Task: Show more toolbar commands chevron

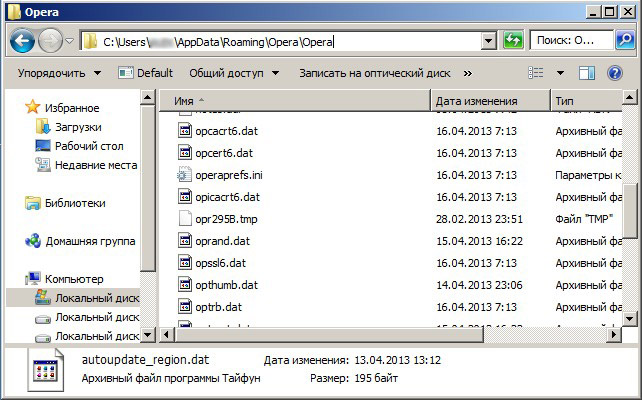Action: tap(468, 74)
